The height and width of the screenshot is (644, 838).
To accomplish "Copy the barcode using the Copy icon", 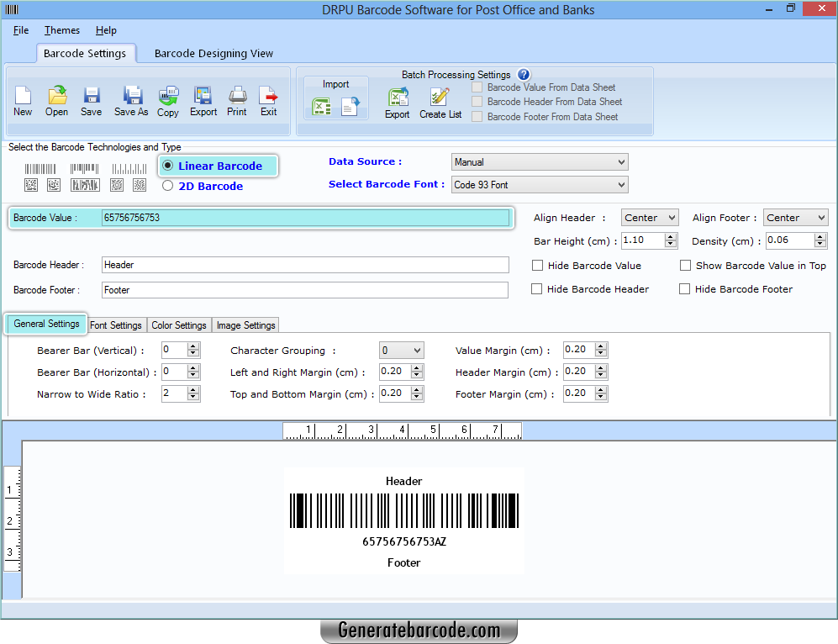I will click(168, 95).
